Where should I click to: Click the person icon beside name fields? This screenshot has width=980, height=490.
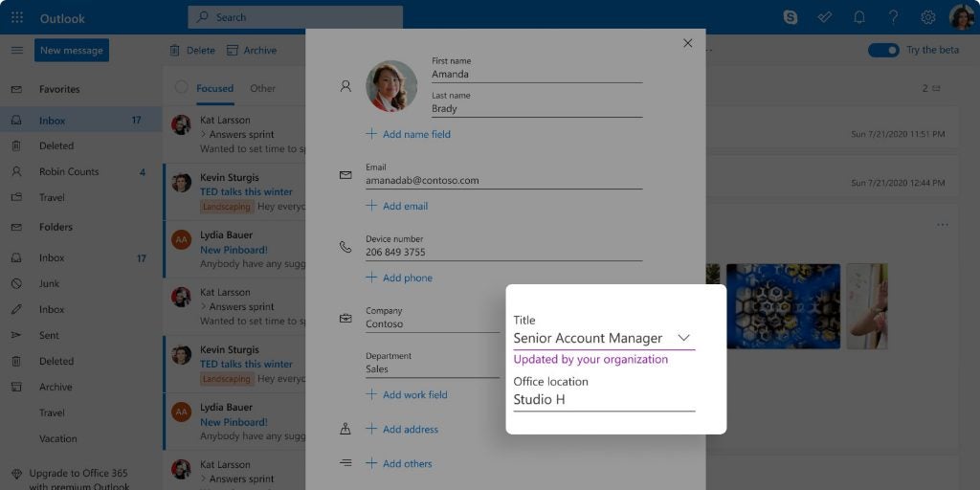pos(345,86)
